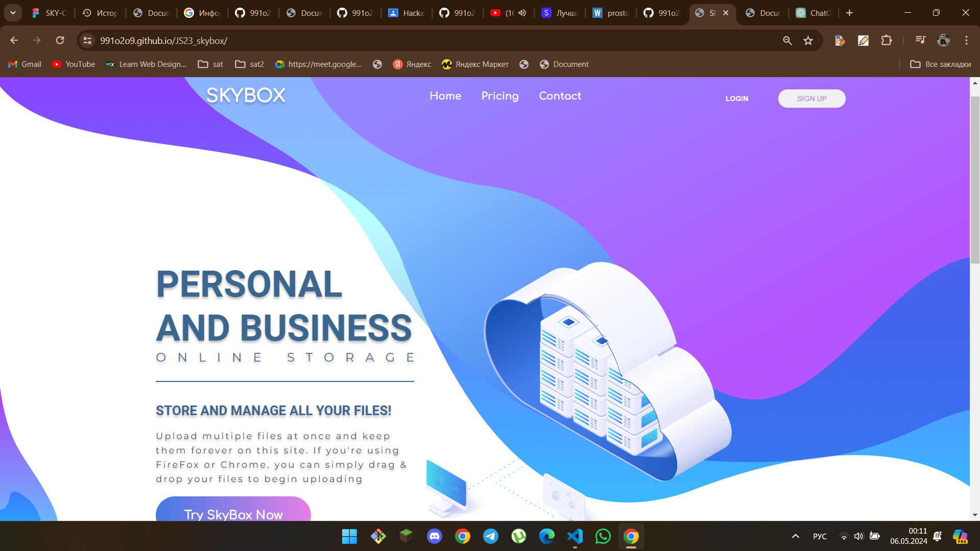Bookmark this page with the star icon
This screenshot has height=551, width=980.
click(808, 40)
